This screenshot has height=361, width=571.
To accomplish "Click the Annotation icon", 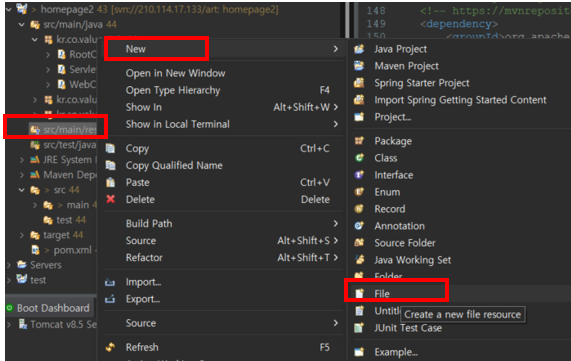I will tap(359, 226).
